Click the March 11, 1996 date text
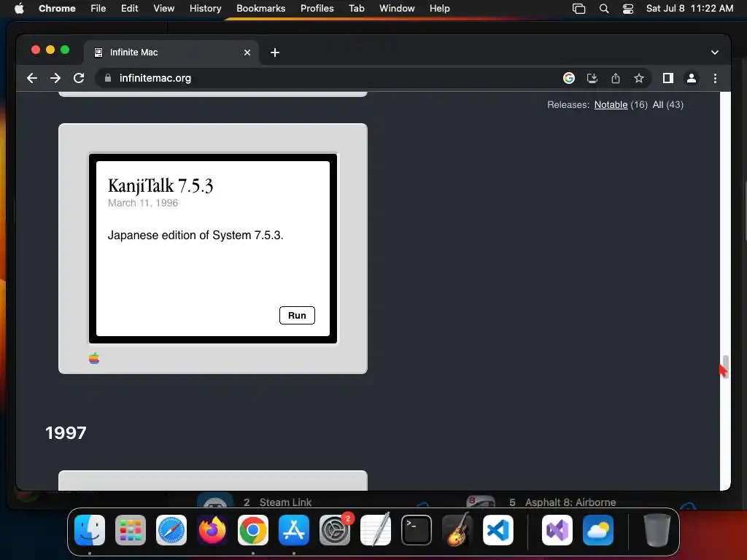The width and height of the screenshot is (747, 560). click(143, 203)
